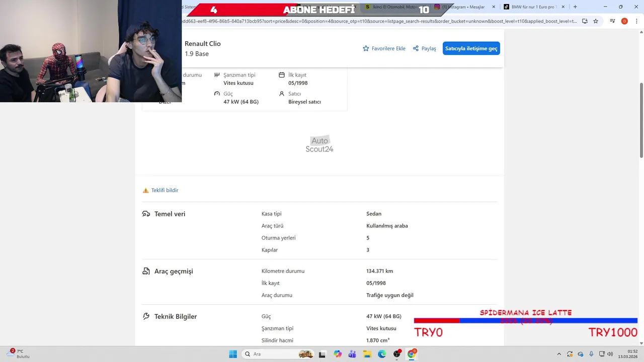Open Microsoft Teams from the taskbar
The width and height of the screenshot is (644, 362).
[352, 354]
